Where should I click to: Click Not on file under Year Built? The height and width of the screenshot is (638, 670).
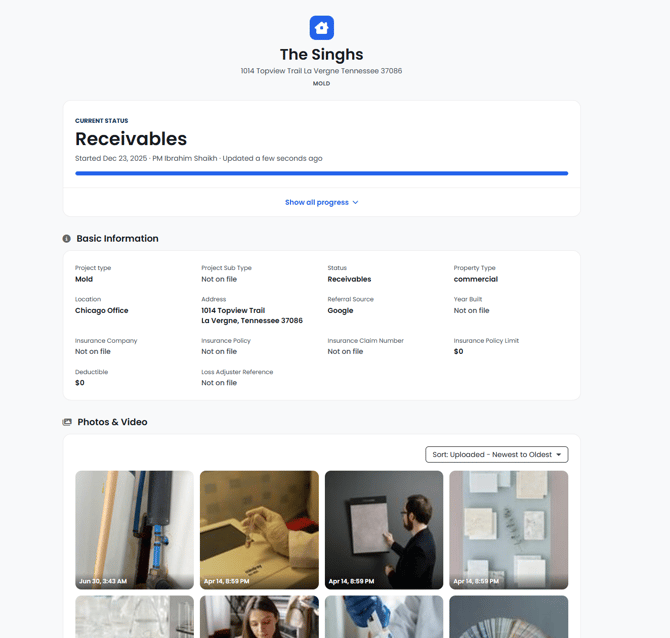click(x=471, y=310)
